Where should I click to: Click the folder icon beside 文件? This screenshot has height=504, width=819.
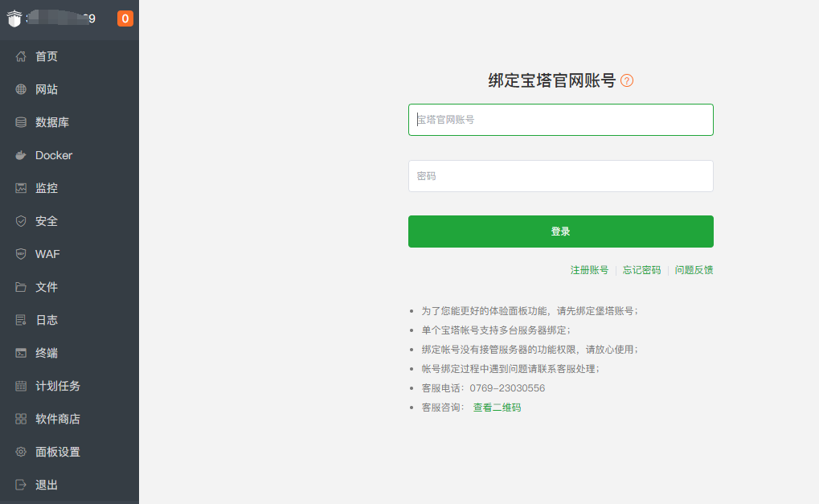[x=21, y=287]
